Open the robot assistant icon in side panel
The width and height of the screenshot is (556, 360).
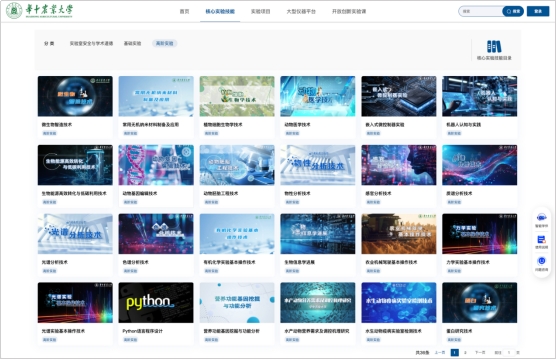pos(541,217)
